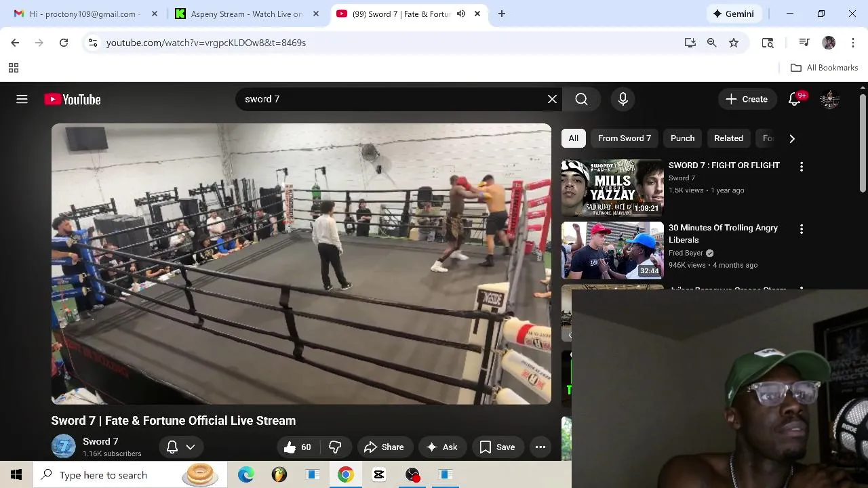Save the video to playlist
This screenshot has height=488, width=868.
click(x=498, y=447)
